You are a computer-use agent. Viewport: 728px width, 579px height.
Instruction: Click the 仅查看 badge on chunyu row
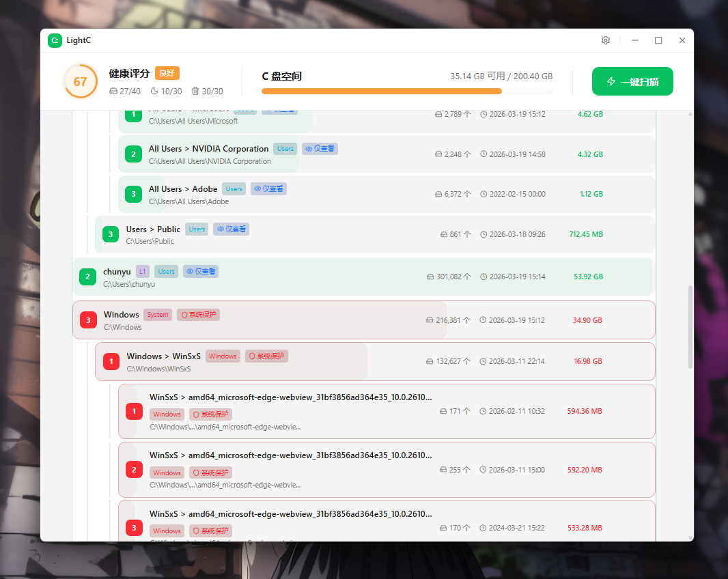click(201, 271)
